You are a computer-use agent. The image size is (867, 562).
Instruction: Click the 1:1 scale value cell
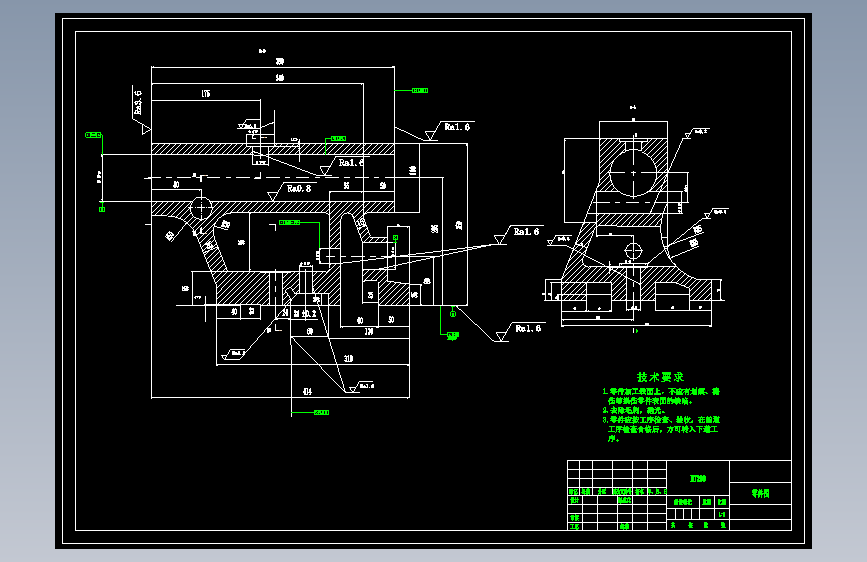pos(722,514)
